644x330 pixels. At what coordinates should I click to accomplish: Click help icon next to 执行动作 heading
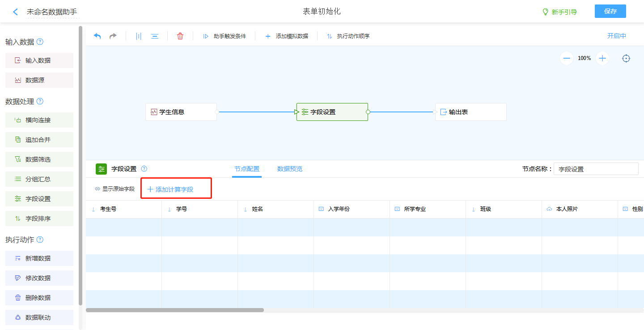coord(40,240)
